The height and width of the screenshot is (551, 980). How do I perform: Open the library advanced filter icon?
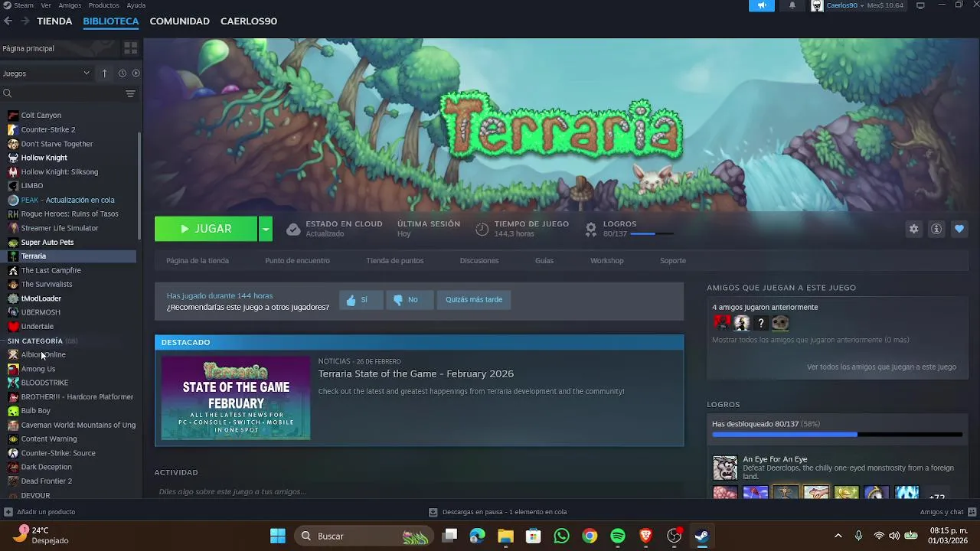click(130, 93)
